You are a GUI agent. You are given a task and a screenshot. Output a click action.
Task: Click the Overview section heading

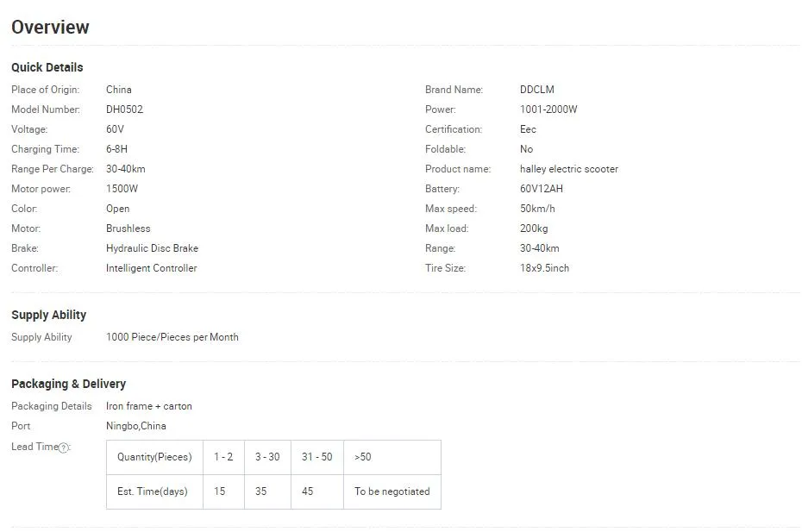coord(50,28)
